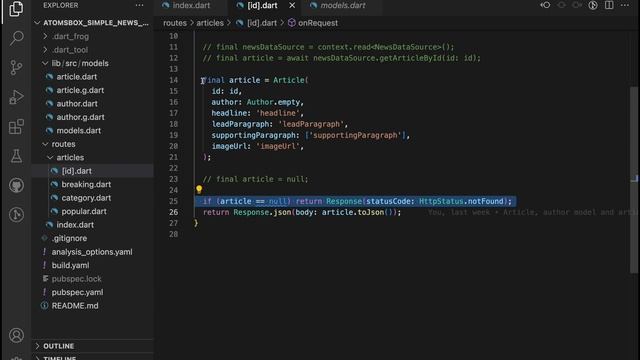
Task: Click the routes breadcrumb
Action: pyautogui.click(x=175, y=23)
